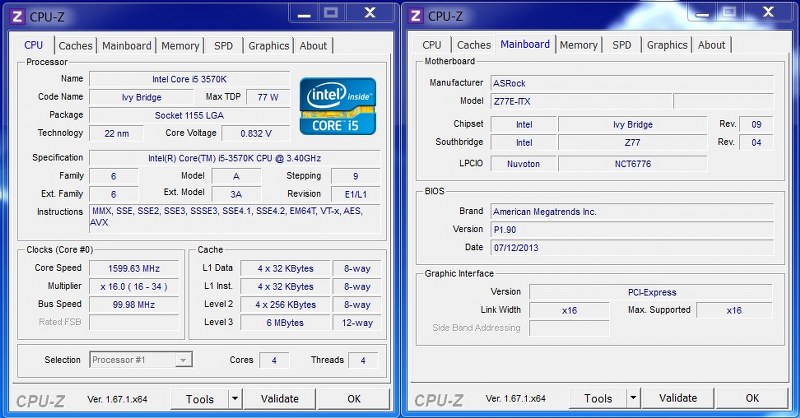Click Validate button in left window
800x418 pixels.
tap(280, 399)
